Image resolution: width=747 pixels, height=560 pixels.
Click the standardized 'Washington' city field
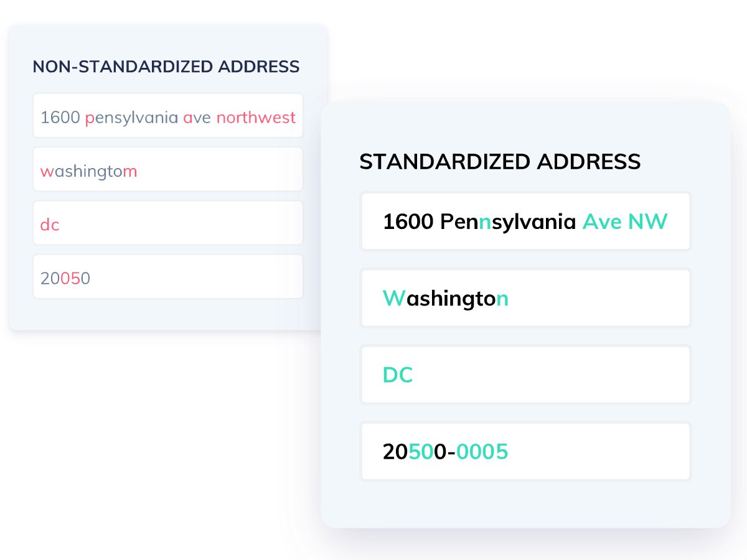pos(526,298)
